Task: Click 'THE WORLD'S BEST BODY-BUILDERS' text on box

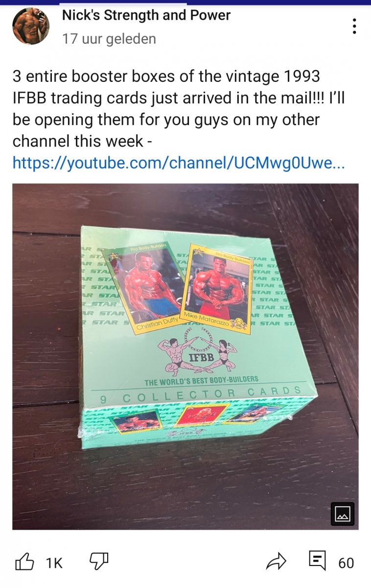Action: 201,381
